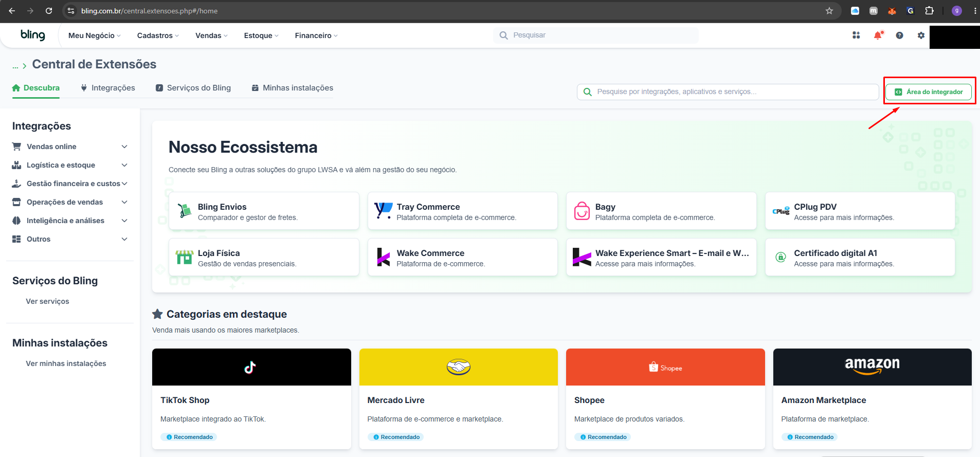
Task: Open the Shopee card title
Action: click(589, 400)
